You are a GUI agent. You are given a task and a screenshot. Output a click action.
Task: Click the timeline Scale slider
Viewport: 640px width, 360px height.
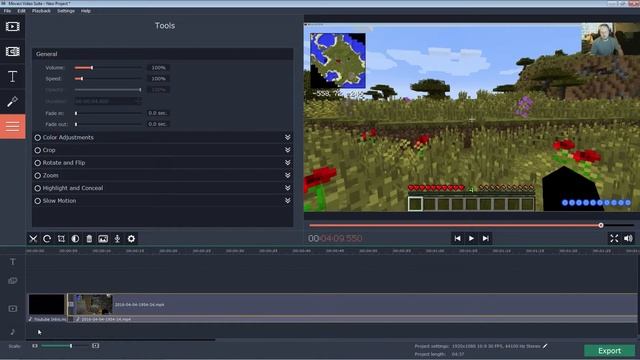click(65, 346)
